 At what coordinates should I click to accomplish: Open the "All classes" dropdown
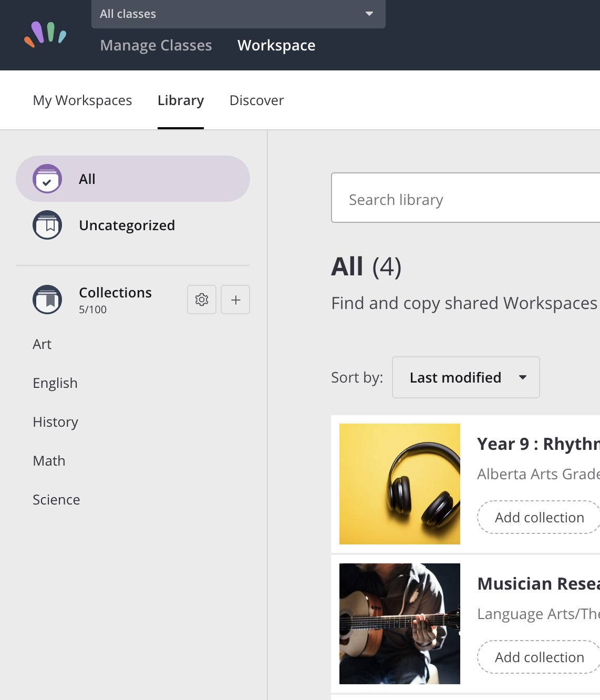(239, 14)
